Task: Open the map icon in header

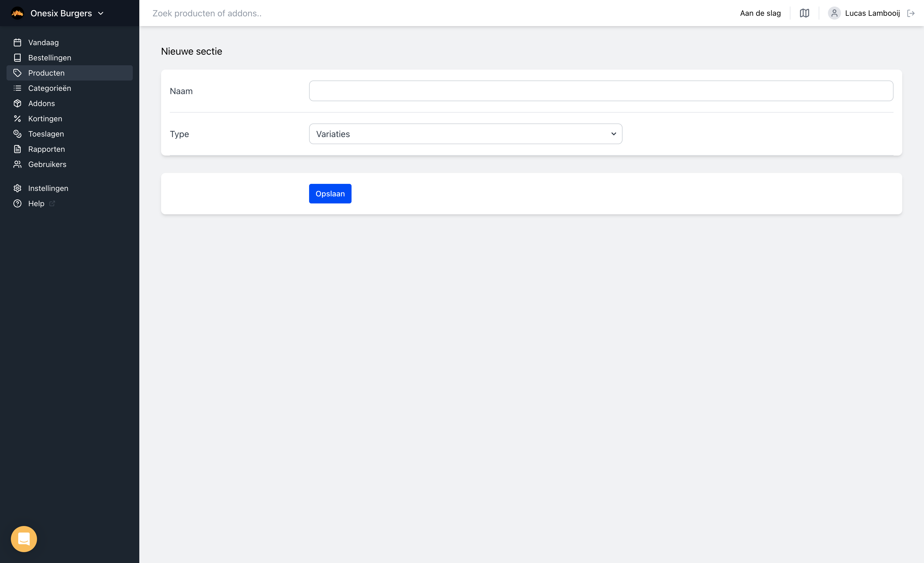Action: point(804,13)
